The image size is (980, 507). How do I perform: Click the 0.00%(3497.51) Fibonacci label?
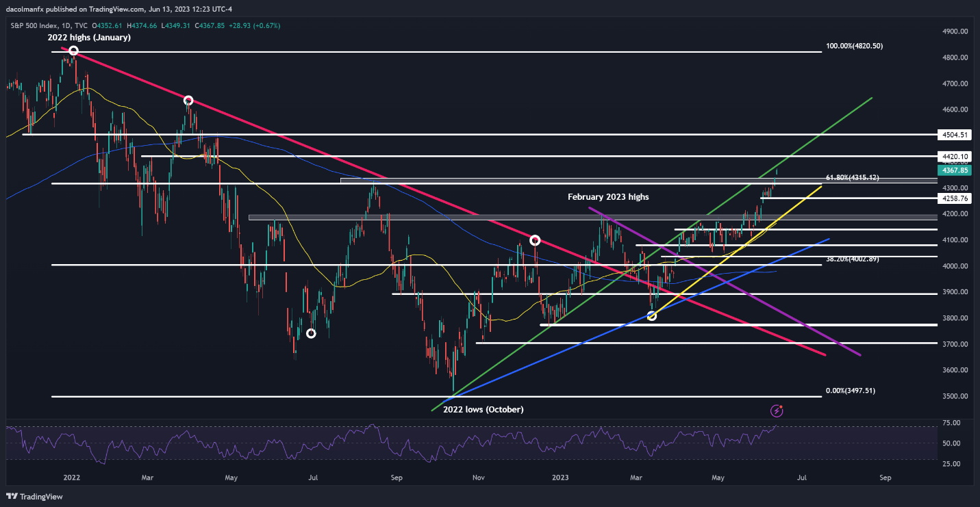(x=850, y=391)
